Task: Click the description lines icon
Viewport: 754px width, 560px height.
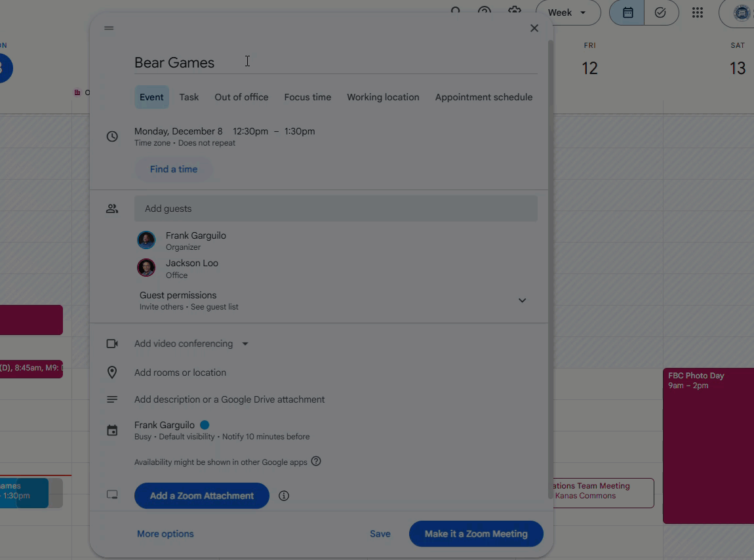Action: [x=112, y=399]
